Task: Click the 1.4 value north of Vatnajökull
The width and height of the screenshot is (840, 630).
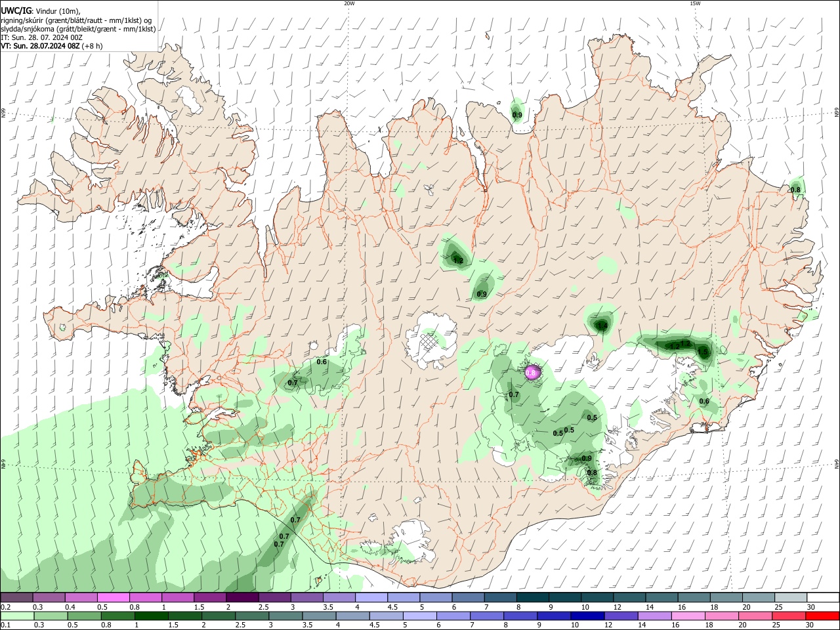Action: tap(602, 325)
